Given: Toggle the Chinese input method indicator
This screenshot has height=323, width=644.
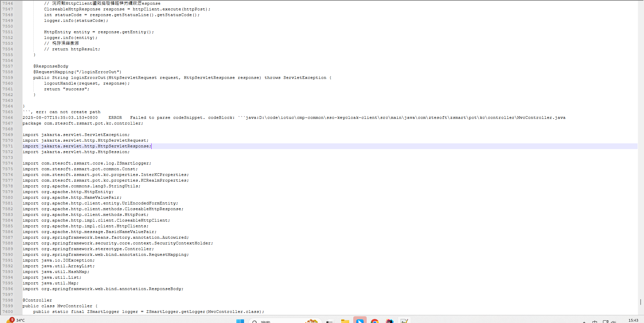Looking at the screenshot, I should (595, 321).
